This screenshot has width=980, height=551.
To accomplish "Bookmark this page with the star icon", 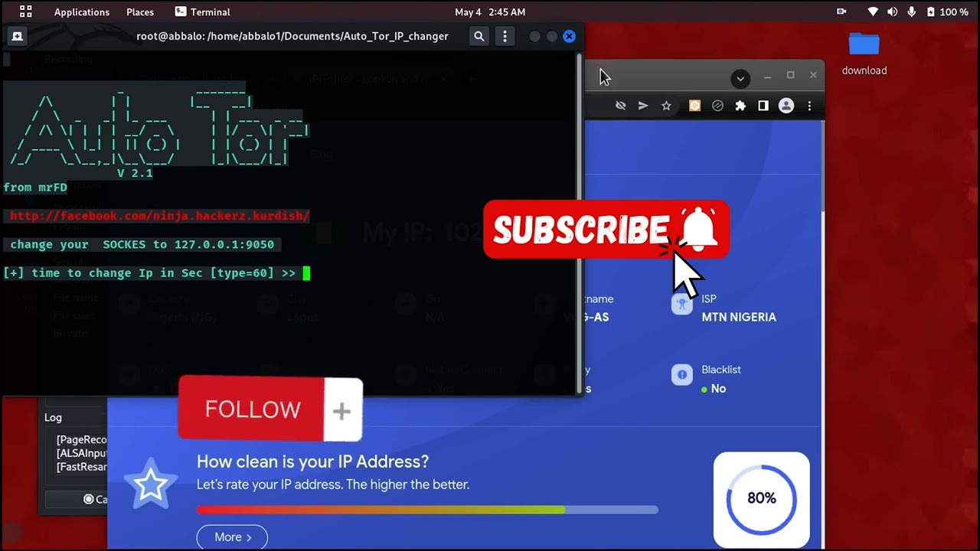I will (666, 106).
